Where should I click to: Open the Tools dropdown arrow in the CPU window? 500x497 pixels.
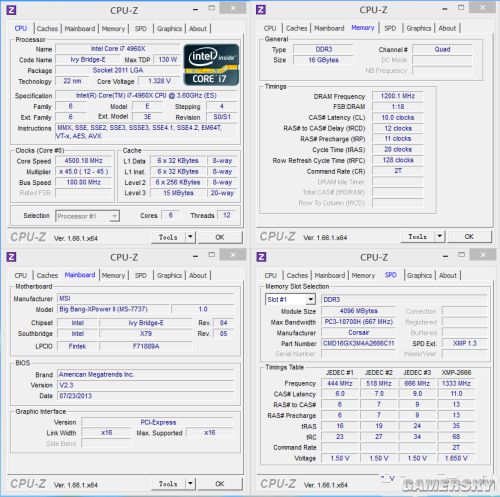pyautogui.click(x=190, y=237)
